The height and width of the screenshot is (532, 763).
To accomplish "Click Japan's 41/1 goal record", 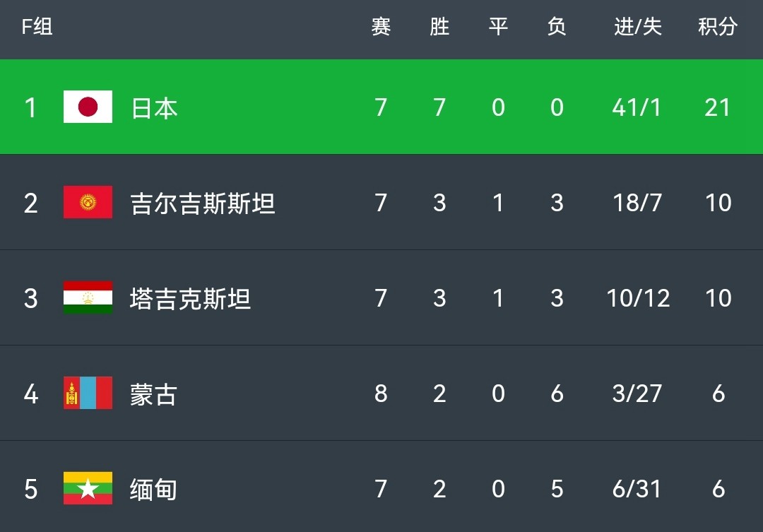I will (637, 107).
